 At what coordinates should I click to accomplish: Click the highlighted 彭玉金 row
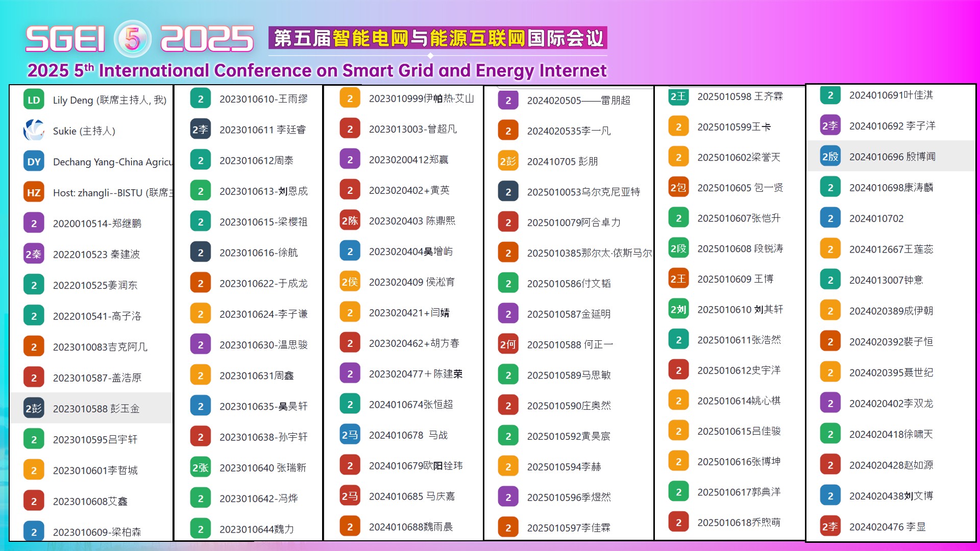click(92, 408)
